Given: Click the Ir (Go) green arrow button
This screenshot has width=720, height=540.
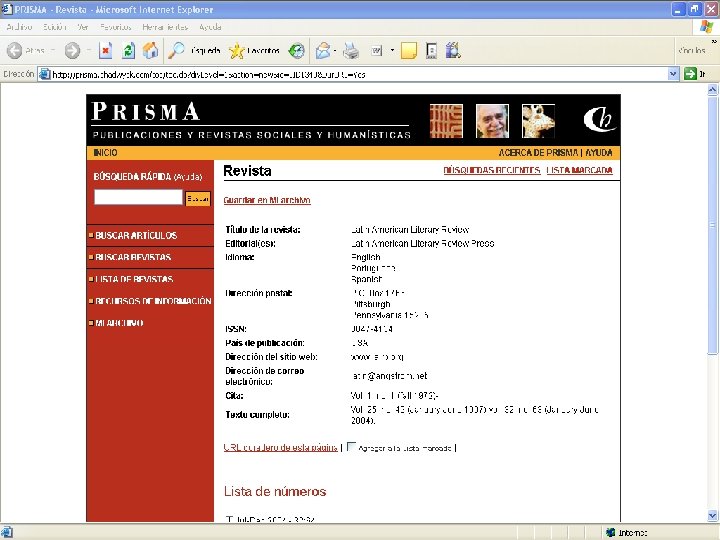Looking at the screenshot, I should coord(690,73).
